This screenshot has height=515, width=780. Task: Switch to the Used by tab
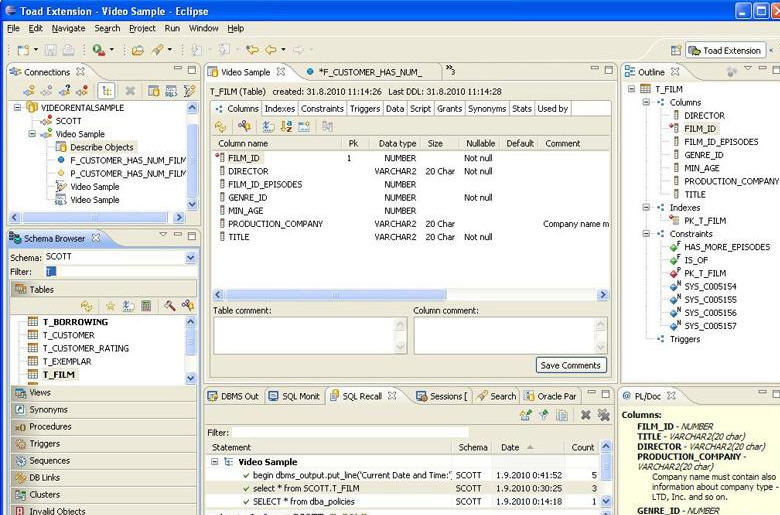click(x=553, y=108)
